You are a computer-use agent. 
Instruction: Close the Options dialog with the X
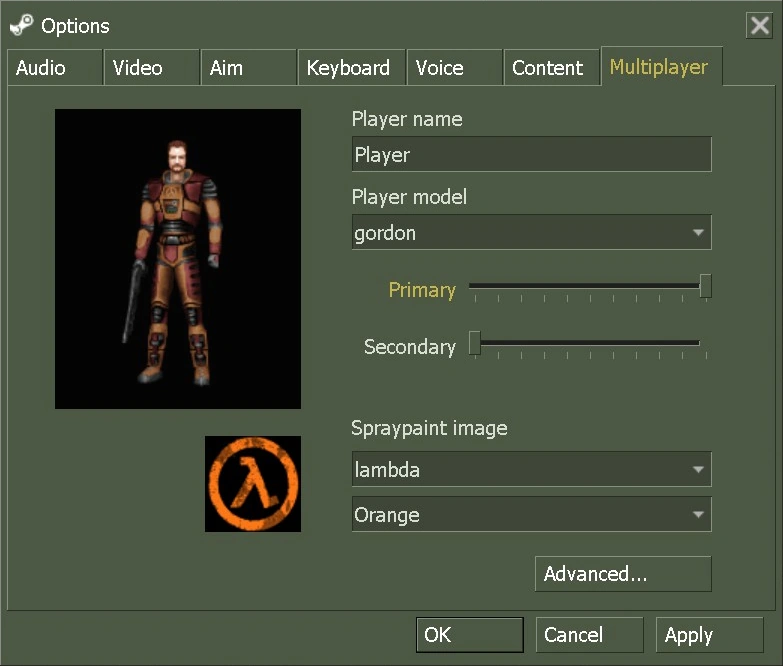click(x=759, y=25)
